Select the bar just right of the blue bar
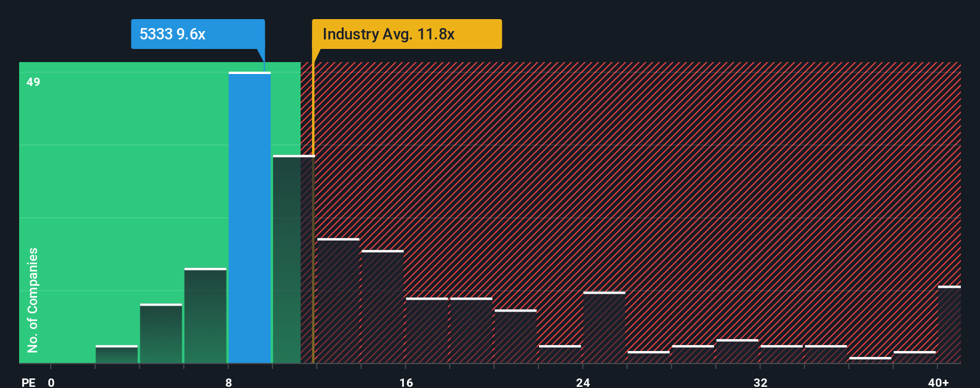This screenshot has width=980, height=388. coord(294,259)
